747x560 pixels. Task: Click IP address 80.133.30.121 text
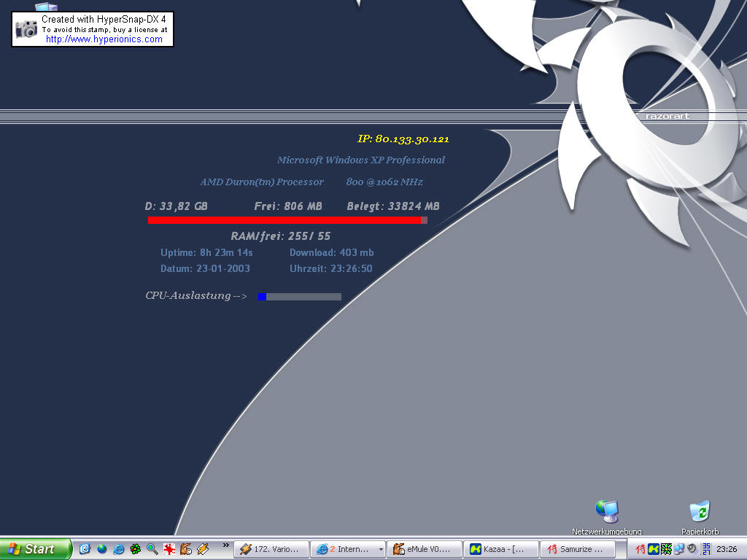[403, 139]
